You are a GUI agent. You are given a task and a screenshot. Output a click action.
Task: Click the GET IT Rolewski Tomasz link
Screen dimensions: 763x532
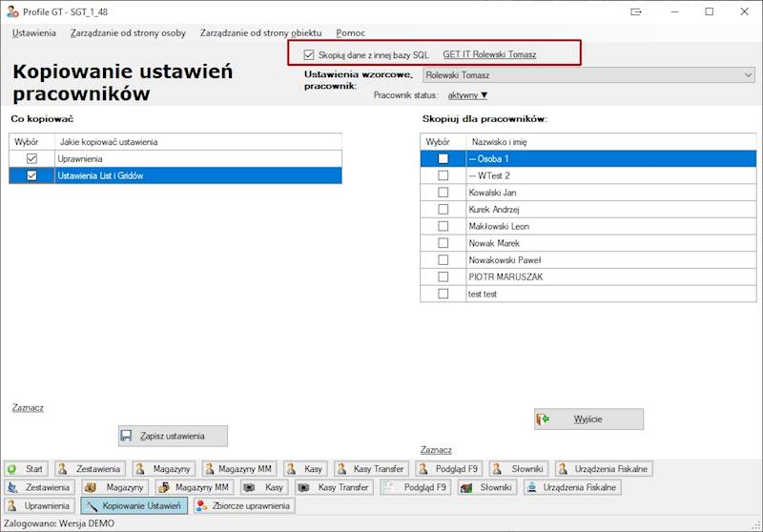(489, 55)
